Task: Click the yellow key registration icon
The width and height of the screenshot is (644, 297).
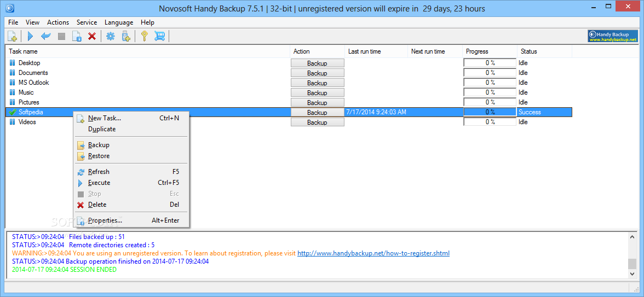Action: 143,36
